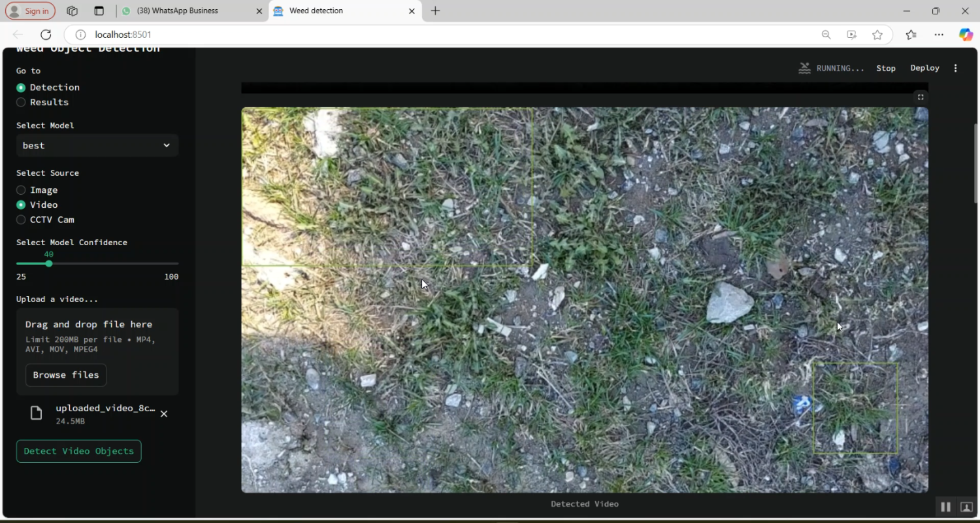Click the 'Upload a video...' label

57,299
